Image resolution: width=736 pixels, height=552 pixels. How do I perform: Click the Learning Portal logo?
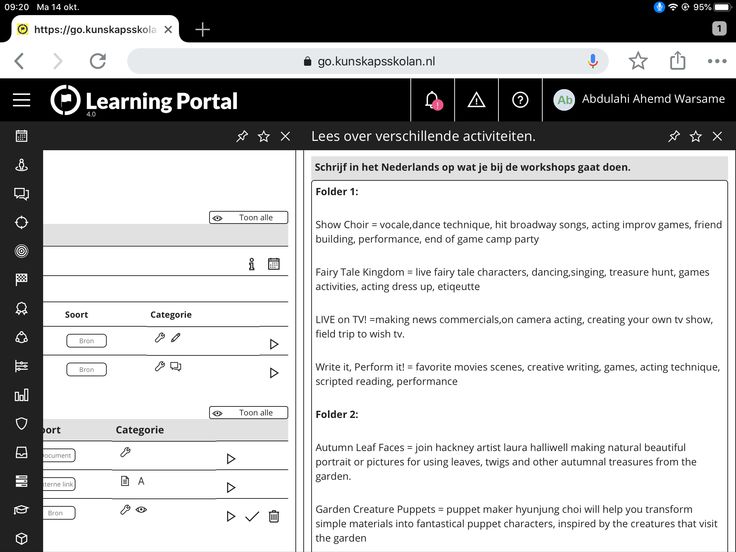point(144,100)
